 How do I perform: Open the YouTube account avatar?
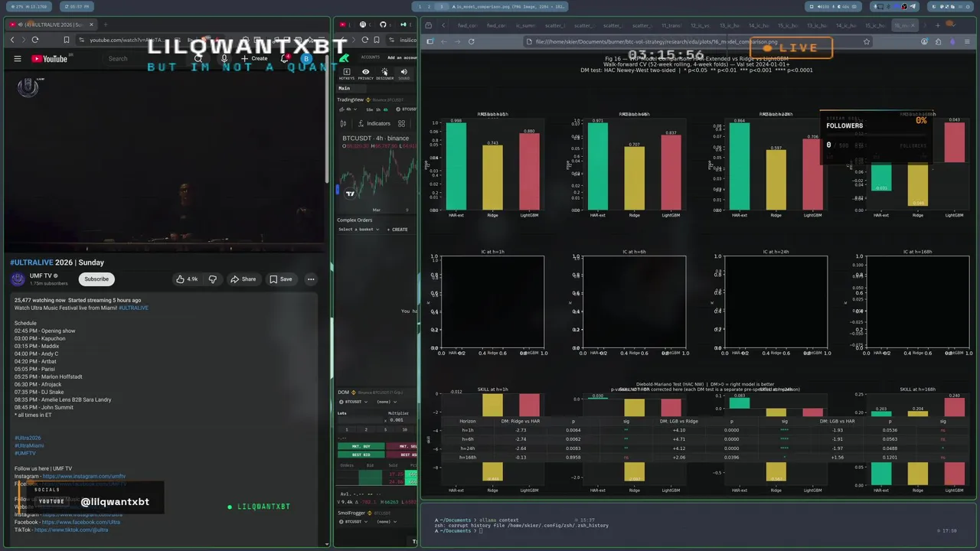pyautogui.click(x=306, y=59)
